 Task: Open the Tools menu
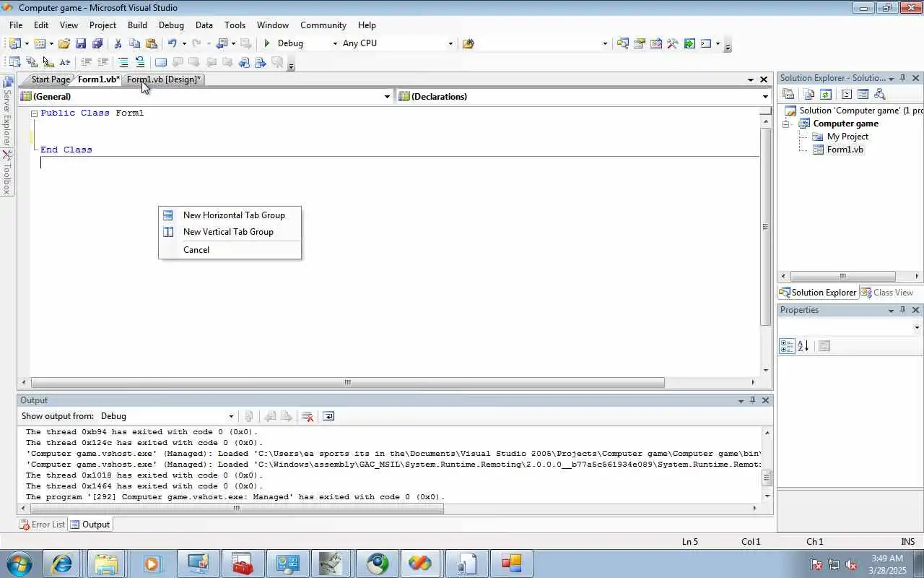(x=235, y=25)
